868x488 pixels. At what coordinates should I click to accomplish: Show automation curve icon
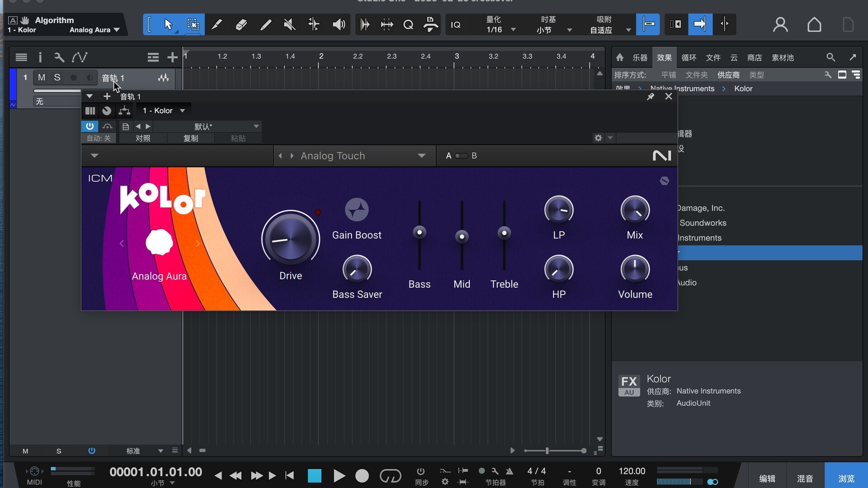coord(80,57)
